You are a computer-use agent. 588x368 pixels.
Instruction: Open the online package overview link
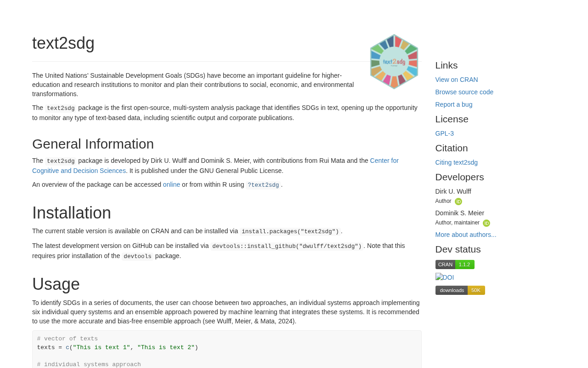[x=171, y=184]
